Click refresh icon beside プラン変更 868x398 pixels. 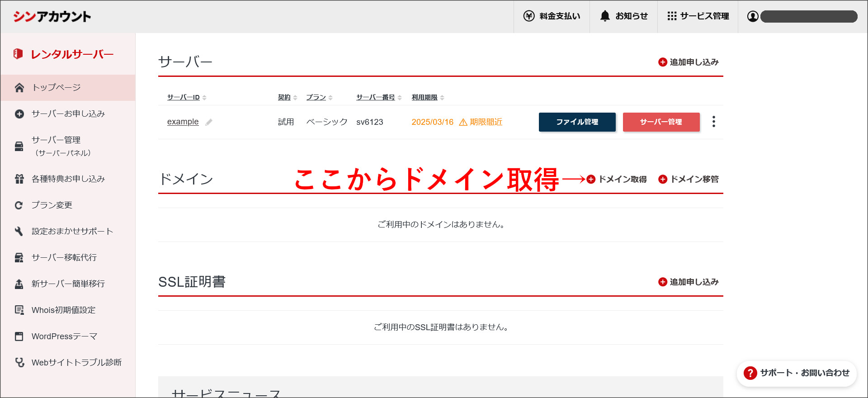[x=19, y=205]
